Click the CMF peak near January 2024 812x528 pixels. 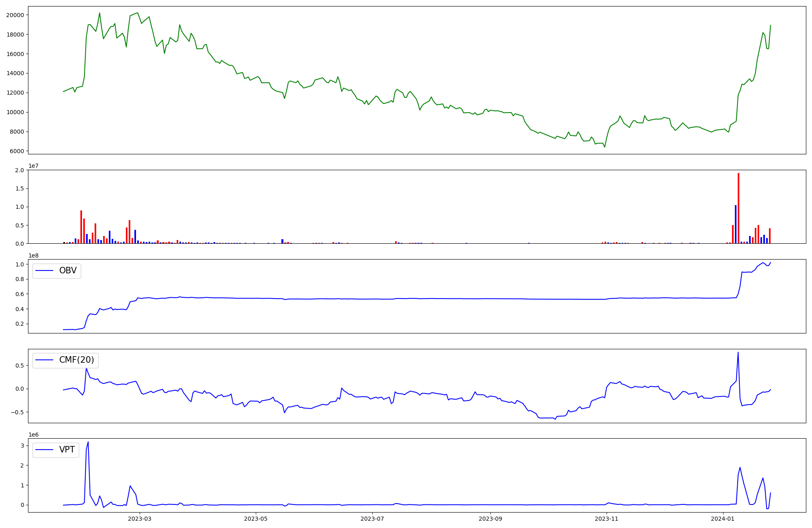(738, 352)
